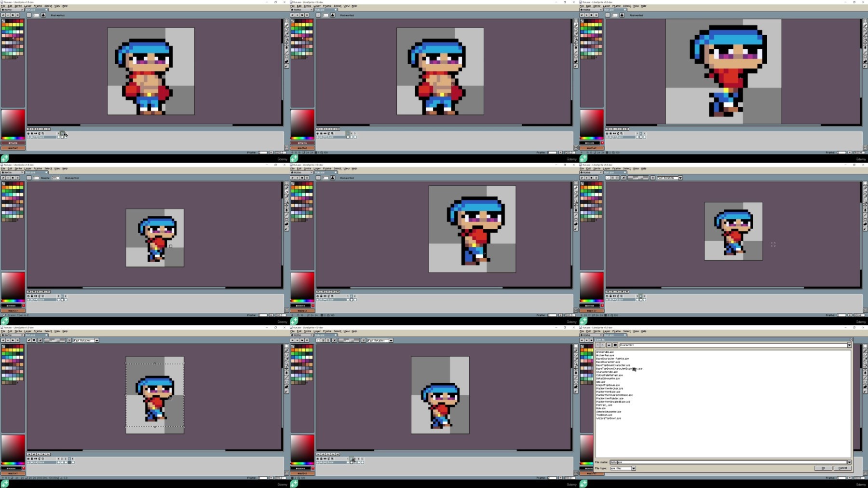Image resolution: width=868 pixels, height=488 pixels.
Task: Choose Subtract from selection mode in middle-right window
Action: (x=617, y=178)
